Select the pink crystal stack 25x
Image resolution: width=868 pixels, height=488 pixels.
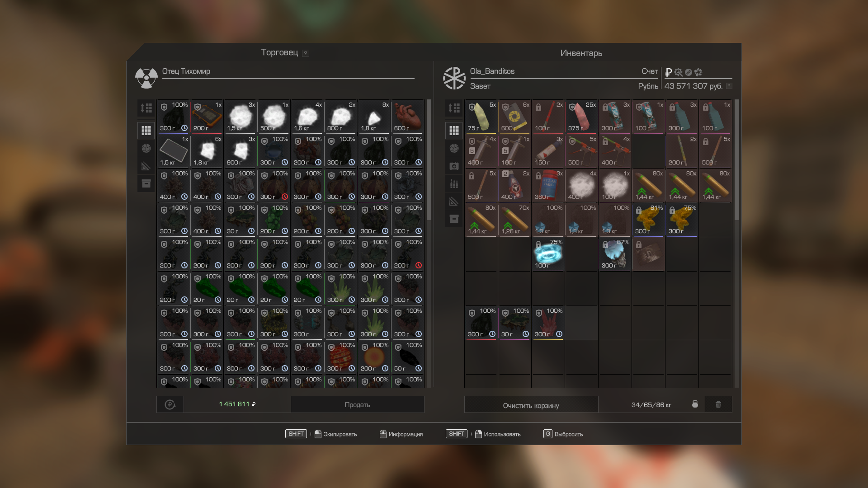(581, 117)
